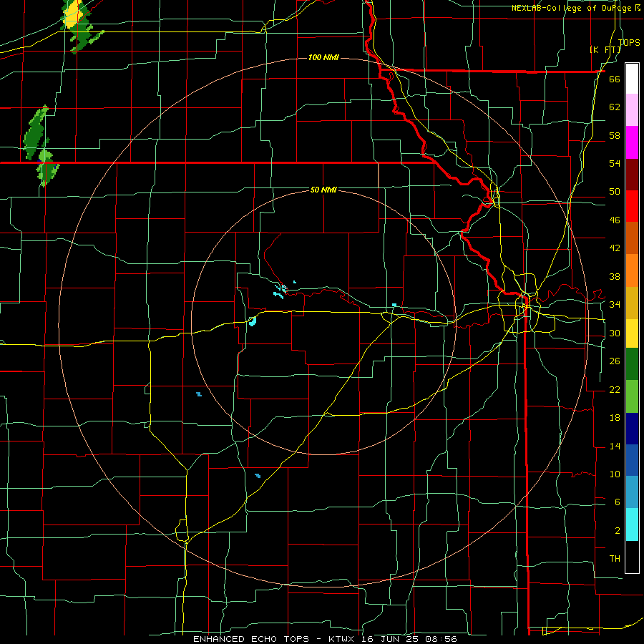Click the "NEXLAB-College of DuPage" credit text
Viewport: 644px width, 644px height.
click(571, 8)
